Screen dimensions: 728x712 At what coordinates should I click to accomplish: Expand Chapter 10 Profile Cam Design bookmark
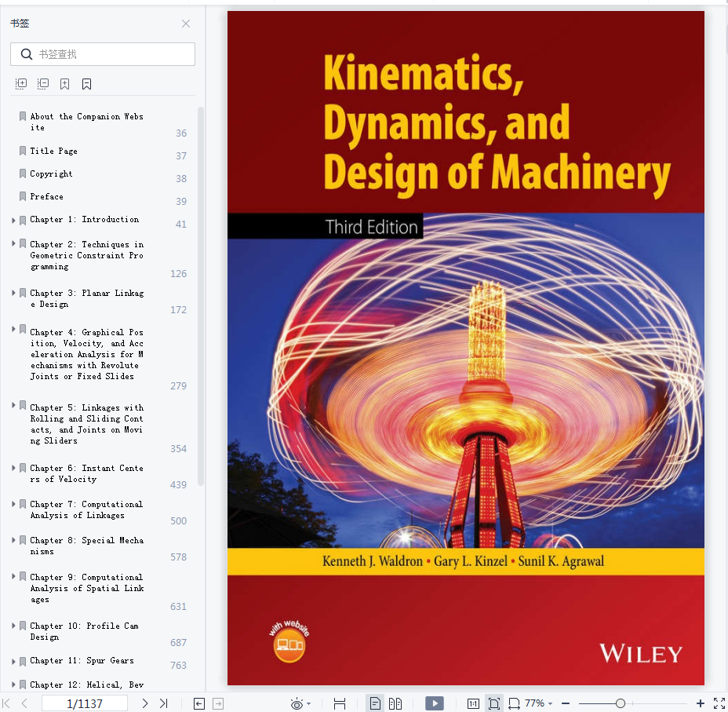(x=13, y=625)
